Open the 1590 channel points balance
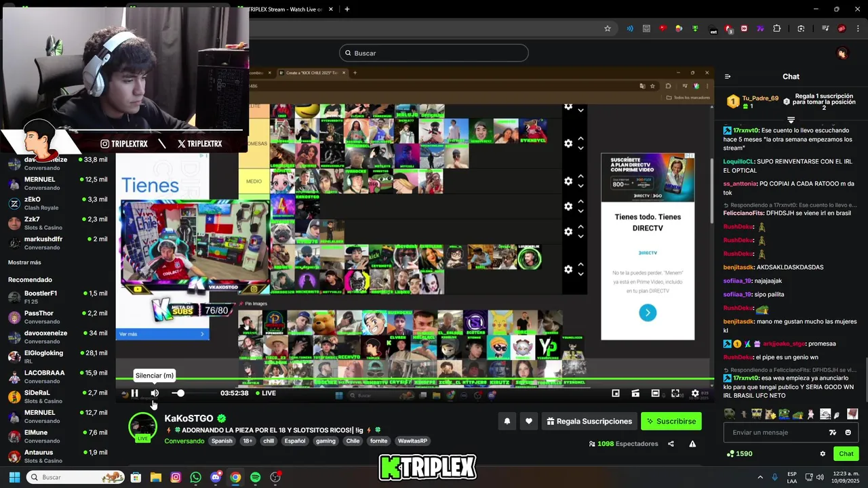The width and height of the screenshot is (868, 488). 739,454
